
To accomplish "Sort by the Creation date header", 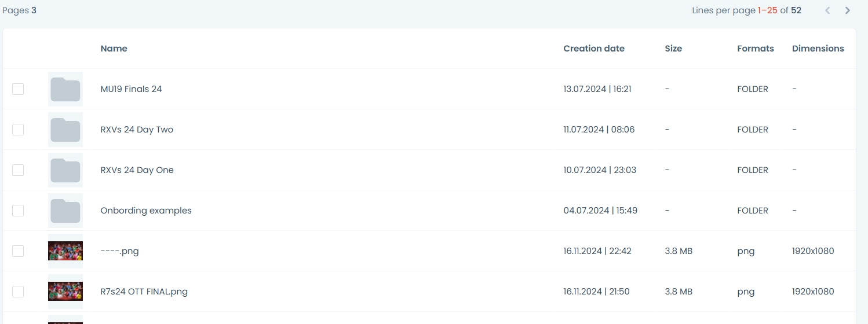I will 593,49.
